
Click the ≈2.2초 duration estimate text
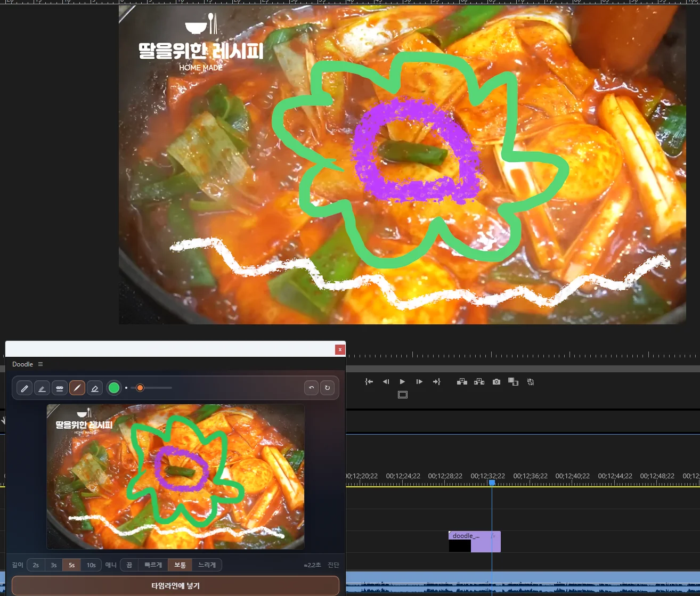[312, 565]
